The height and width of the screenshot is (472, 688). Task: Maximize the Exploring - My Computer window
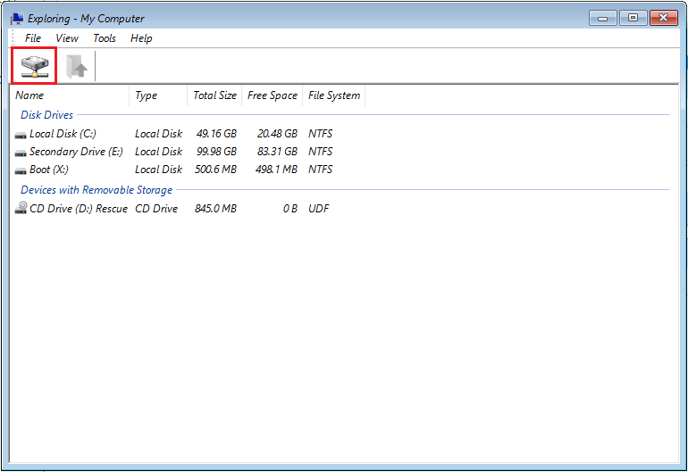(633, 18)
